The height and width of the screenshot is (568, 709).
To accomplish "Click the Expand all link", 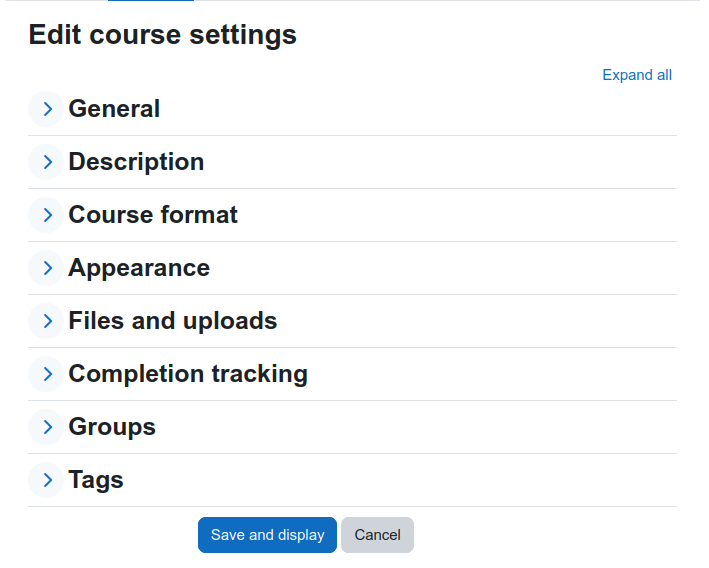I will pyautogui.click(x=637, y=75).
